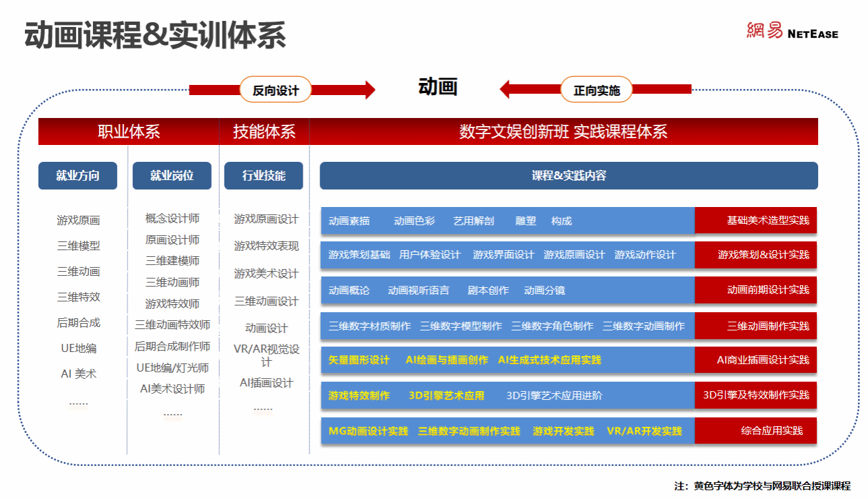
Task: Select UE地编 under 就业方向
Action: coord(78,348)
